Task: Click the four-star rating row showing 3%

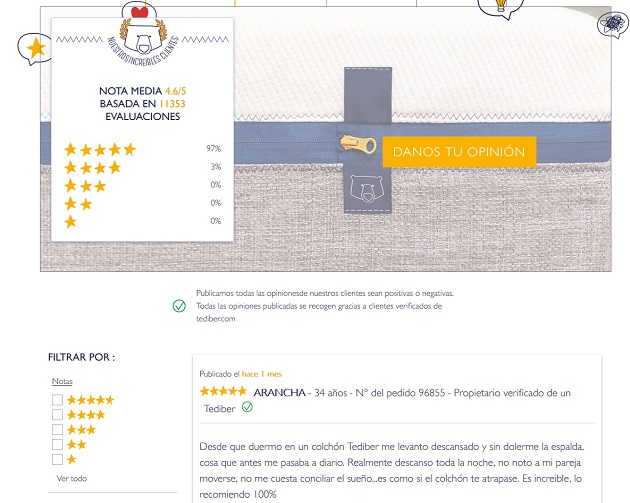Action: [x=143, y=167]
